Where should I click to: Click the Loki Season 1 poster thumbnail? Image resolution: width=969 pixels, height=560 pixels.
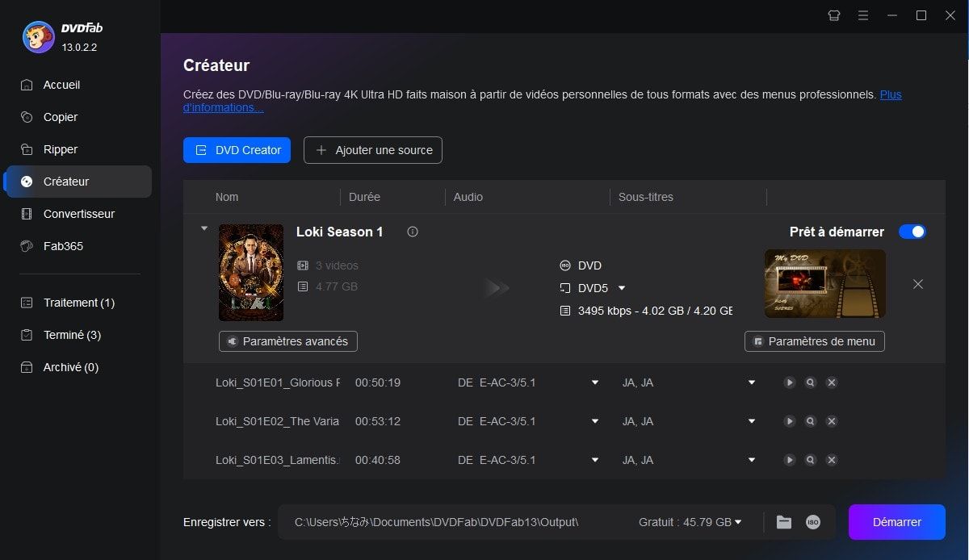pyautogui.click(x=251, y=273)
